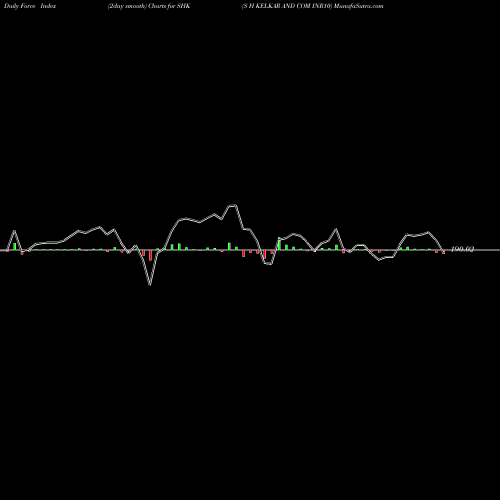The width and height of the screenshot is (500, 500).
Task: Click the lowest trough of the force line
Action: [150, 285]
